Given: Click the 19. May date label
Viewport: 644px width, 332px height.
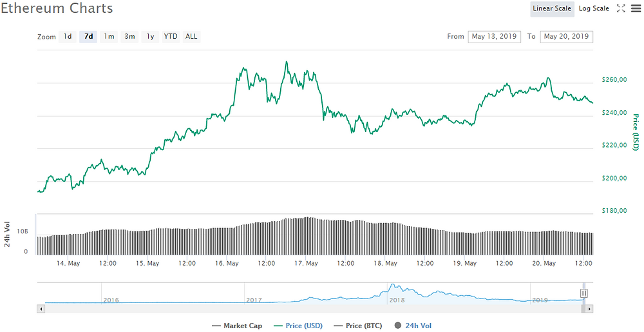Looking at the screenshot, I should pos(465,264).
